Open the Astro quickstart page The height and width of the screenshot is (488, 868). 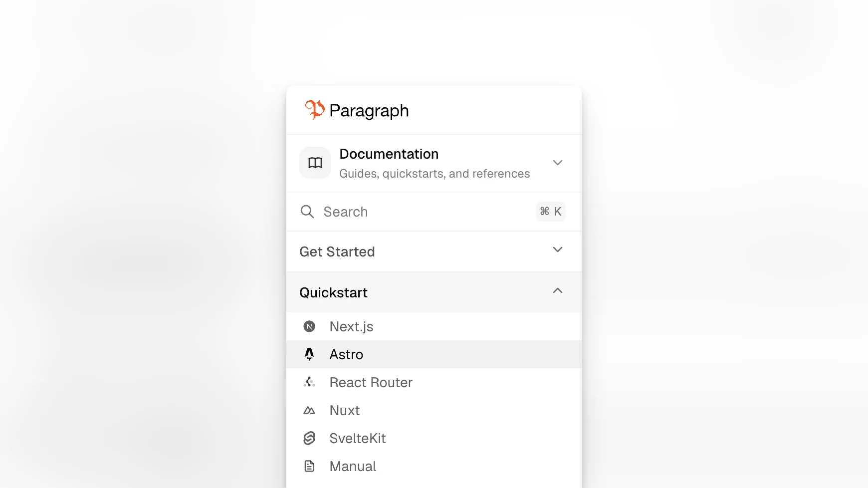tap(434, 354)
